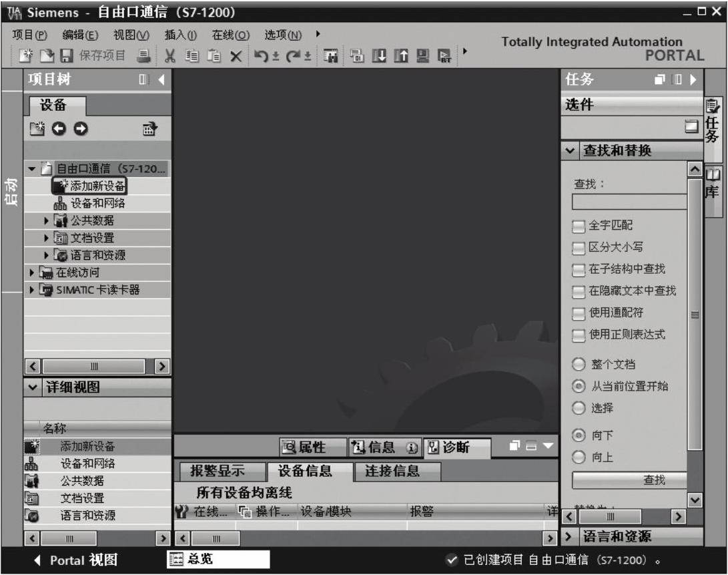Click the 库 library side tab icon
The image size is (728, 575).
pyautogui.click(x=712, y=175)
